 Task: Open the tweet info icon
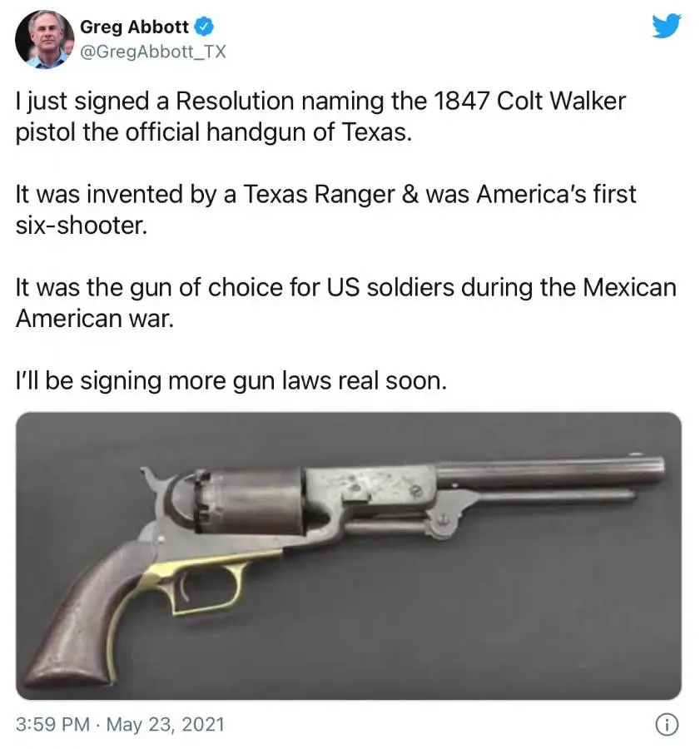click(667, 725)
